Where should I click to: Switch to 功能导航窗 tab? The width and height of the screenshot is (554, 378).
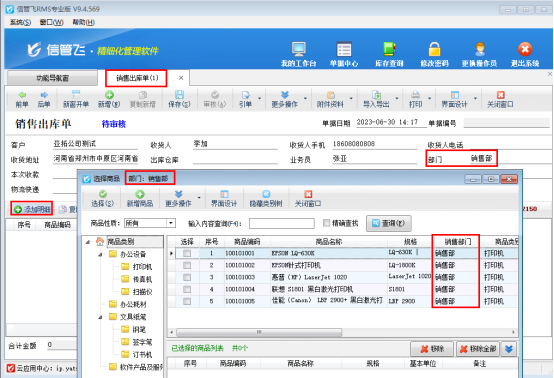click(x=52, y=78)
